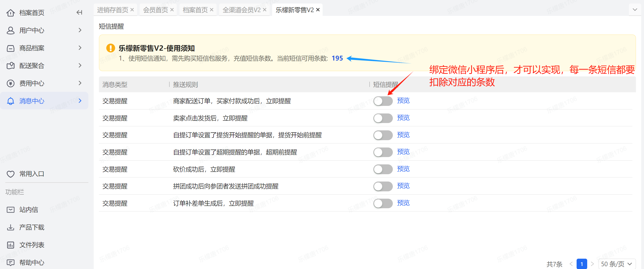The image size is (644, 269).
Task: Toggle SMS for 砍价成功后 reminder
Action: (383, 169)
